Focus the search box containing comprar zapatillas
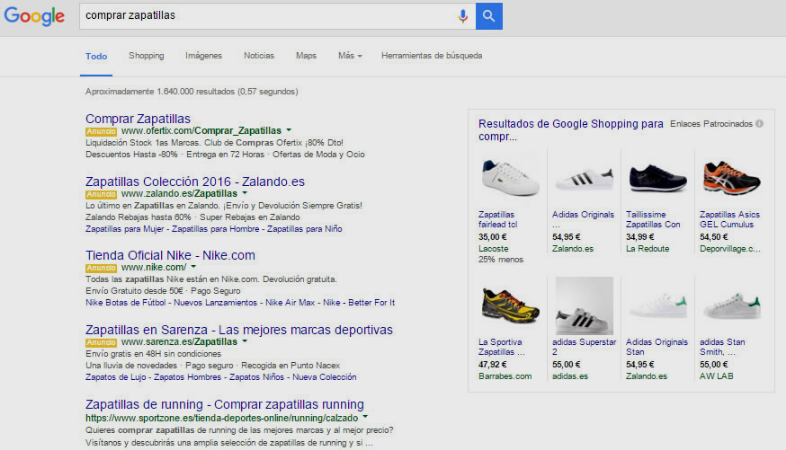The image size is (786, 450). (277, 16)
